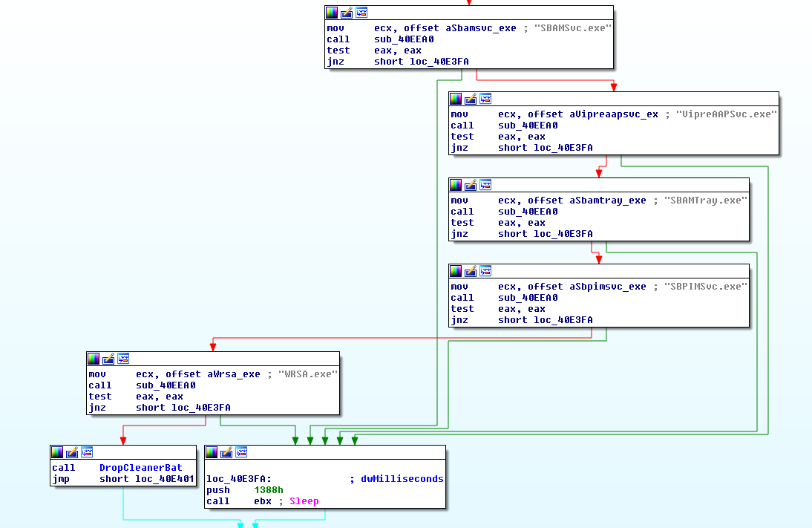Viewport: 812px width, 528px height.
Task: Click the aWrsa_exe offset operand
Action: (x=234, y=374)
